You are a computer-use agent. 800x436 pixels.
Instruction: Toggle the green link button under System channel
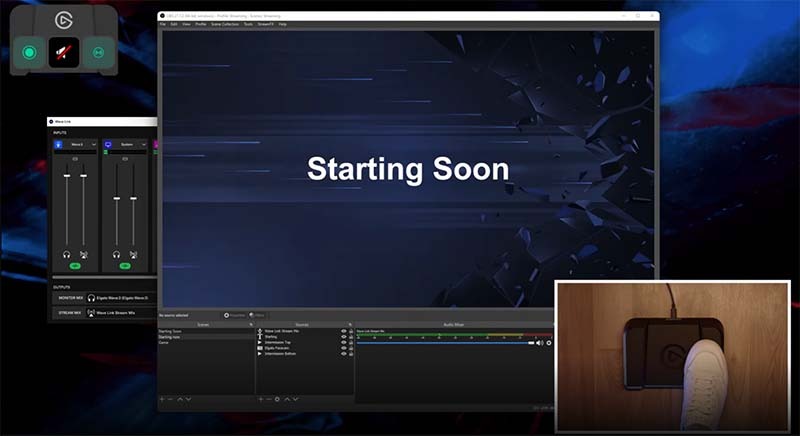[x=124, y=266]
